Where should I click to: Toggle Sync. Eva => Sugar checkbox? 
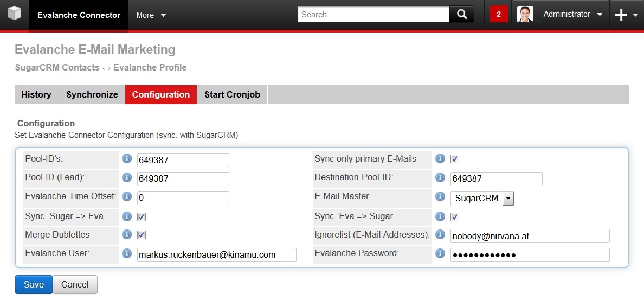point(455,216)
